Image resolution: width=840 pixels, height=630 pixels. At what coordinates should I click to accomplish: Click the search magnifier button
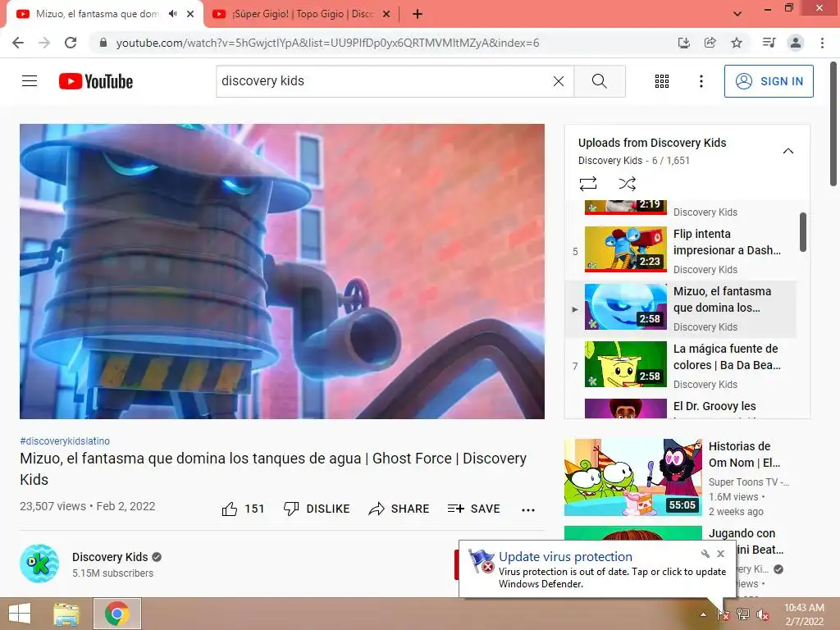[x=600, y=81]
